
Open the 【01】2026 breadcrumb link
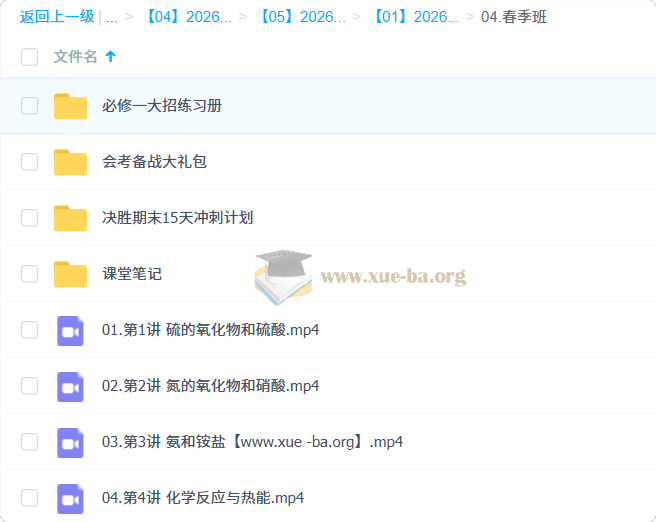[x=416, y=17]
